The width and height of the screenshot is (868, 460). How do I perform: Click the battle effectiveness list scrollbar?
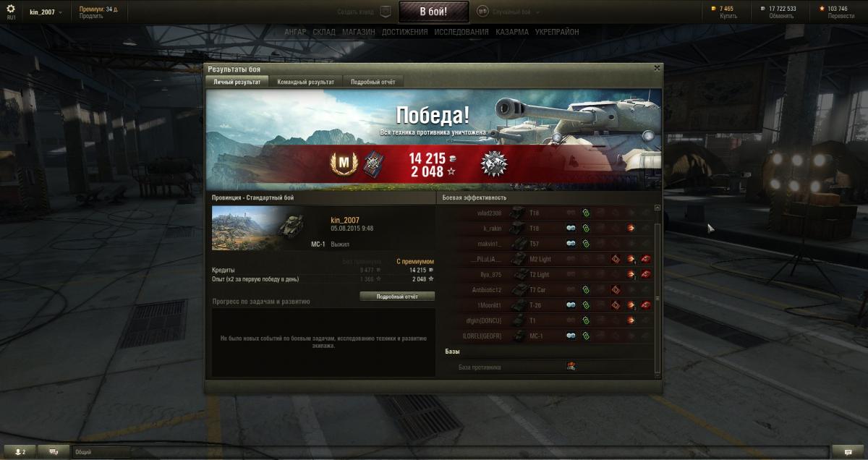click(658, 289)
